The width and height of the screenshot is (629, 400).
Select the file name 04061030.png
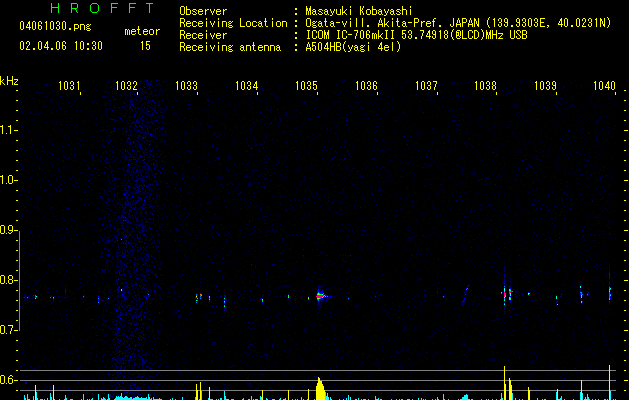pyautogui.click(x=55, y=26)
